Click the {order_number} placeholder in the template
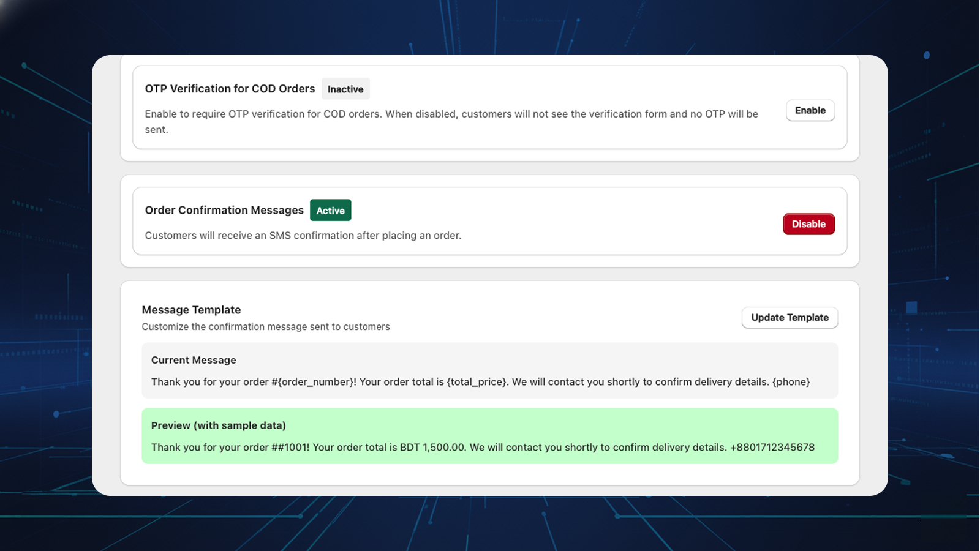 click(x=316, y=381)
